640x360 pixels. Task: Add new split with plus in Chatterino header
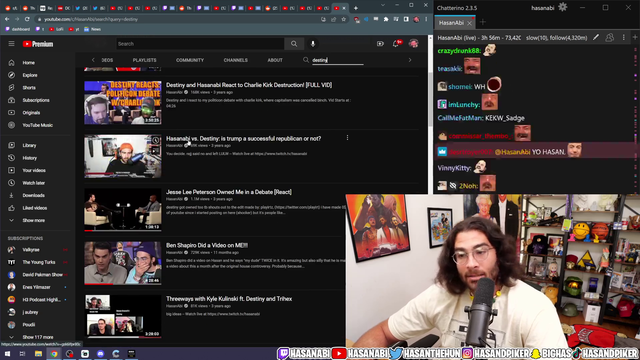point(635,38)
